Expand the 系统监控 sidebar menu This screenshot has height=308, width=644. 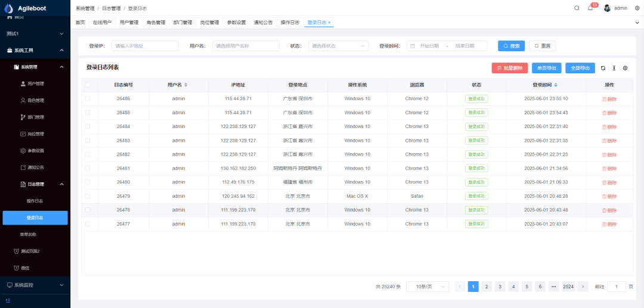click(35, 285)
